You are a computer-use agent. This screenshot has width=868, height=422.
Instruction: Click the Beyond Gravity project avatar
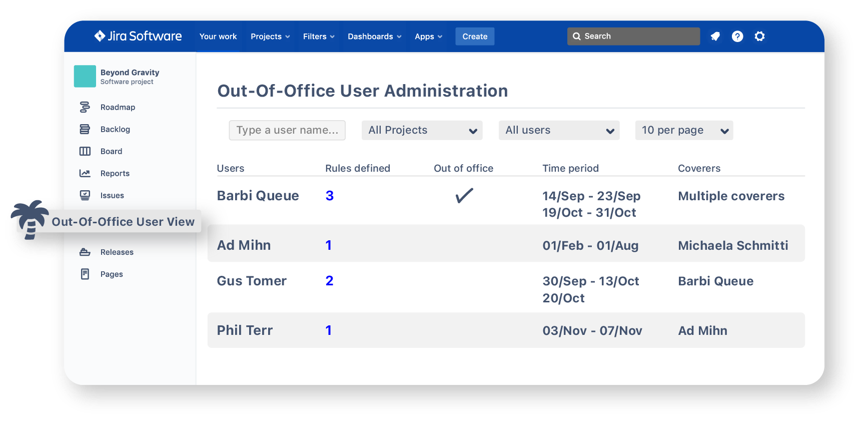pos(85,76)
